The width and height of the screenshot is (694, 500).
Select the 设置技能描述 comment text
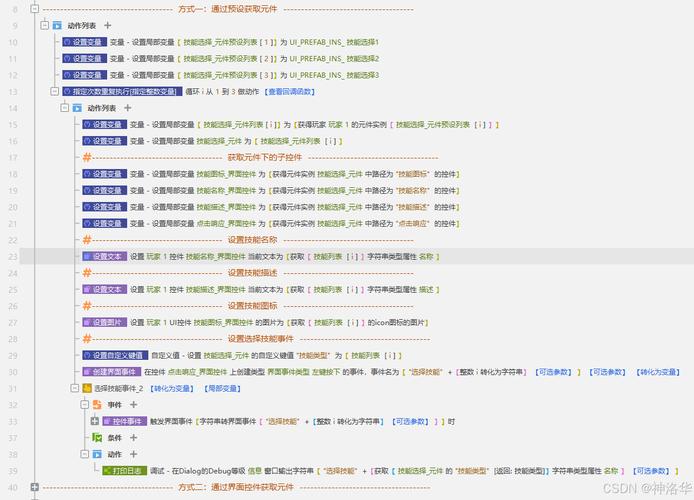pos(252,273)
